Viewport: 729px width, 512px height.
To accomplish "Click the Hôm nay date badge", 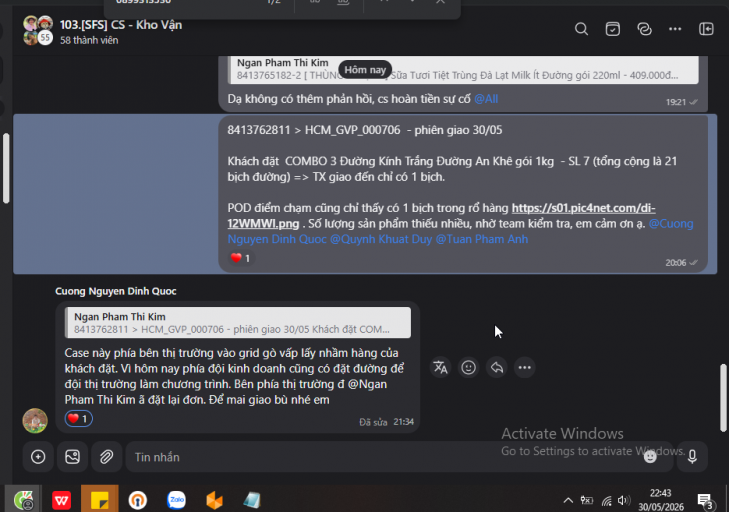I will (x=365, y=70).
